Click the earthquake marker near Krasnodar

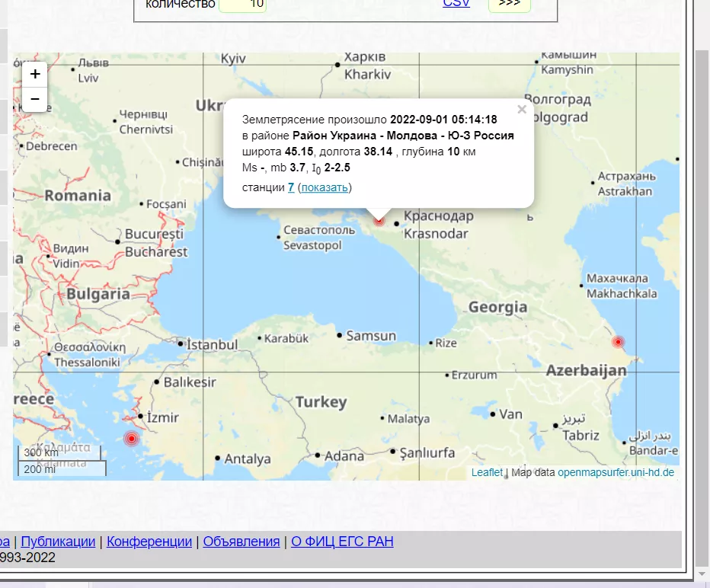[x=379, y=220]
